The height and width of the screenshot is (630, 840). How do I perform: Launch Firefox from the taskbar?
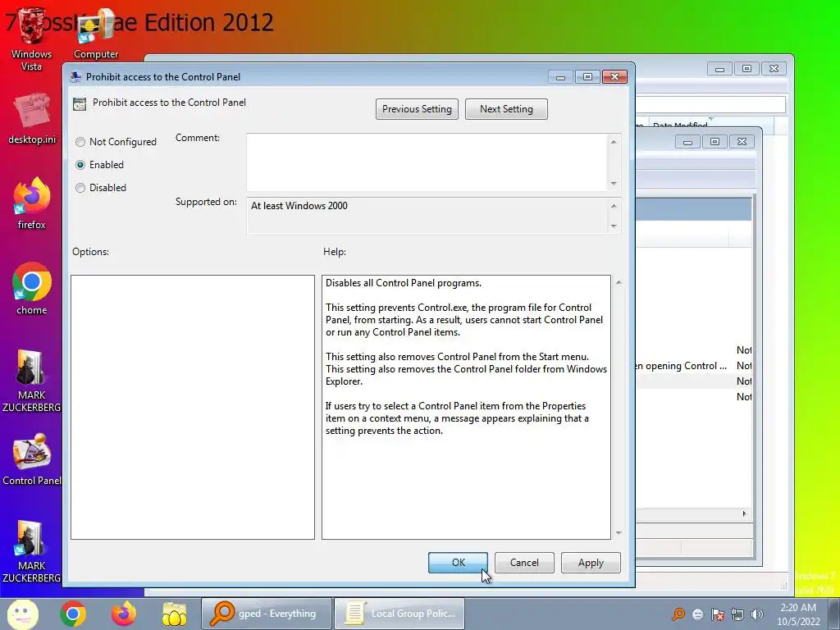124,614
